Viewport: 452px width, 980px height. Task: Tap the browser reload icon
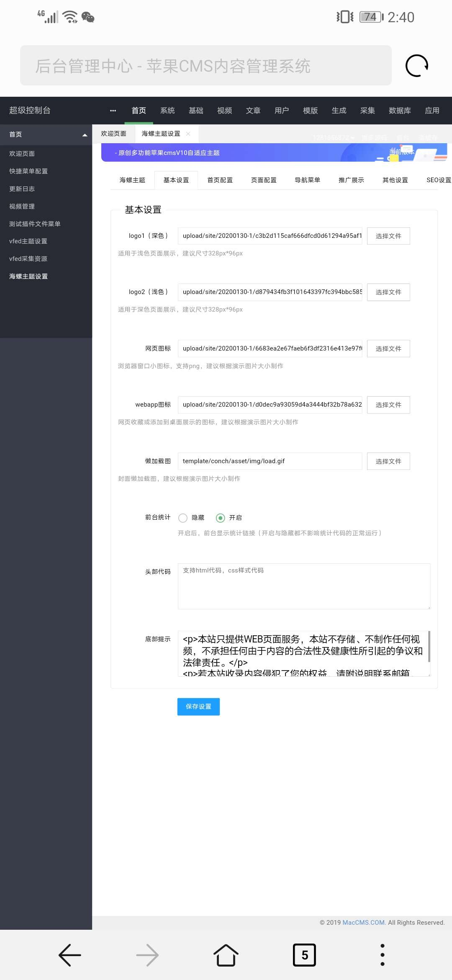pos(416,66)
